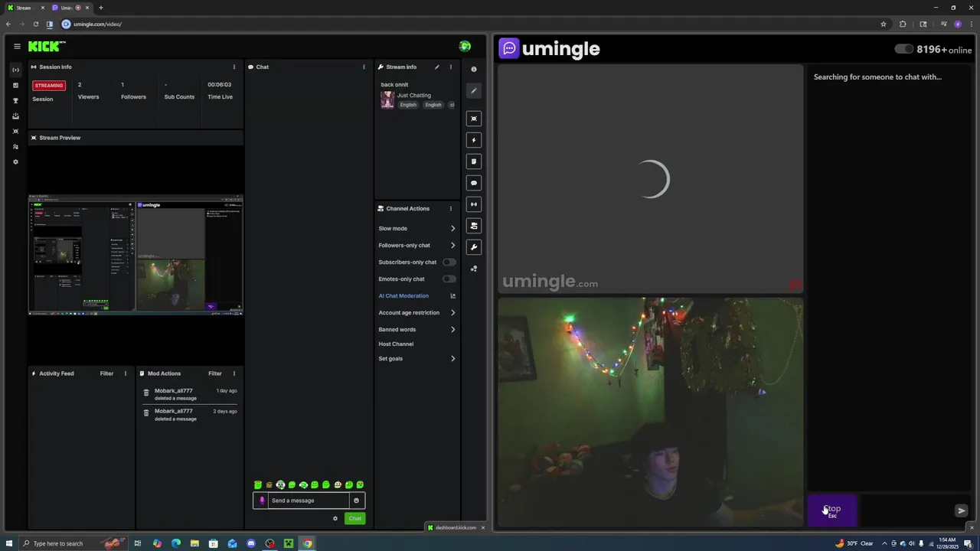980x551 pixels.
Task: Click the Windows taskbar search box
Action: tap(73, 543)
